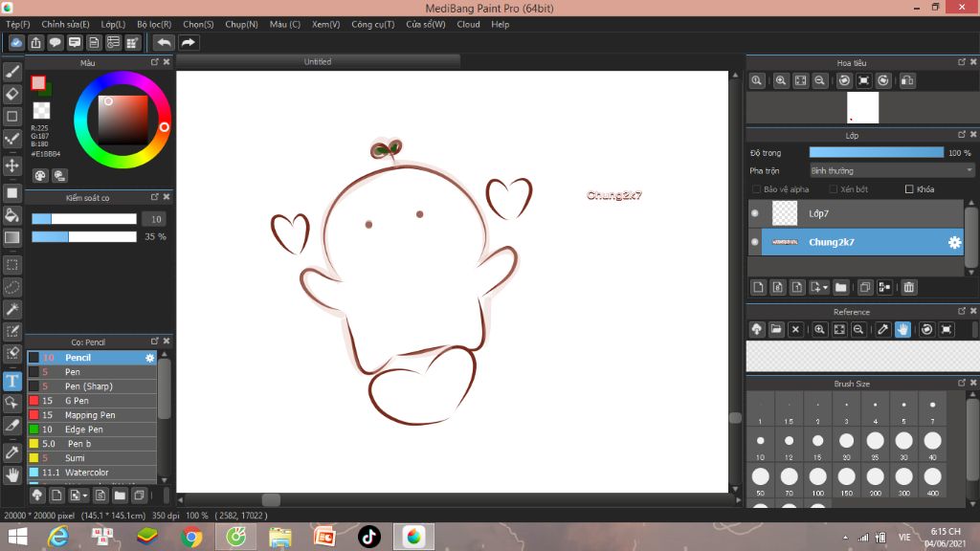Select the Eraser tool

(11, 95)
